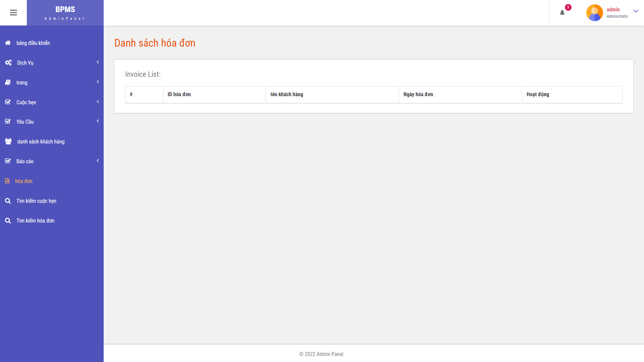Screen dimensions: 644x362
Task: Click the admin avatar picture
Action: point(594,13)
